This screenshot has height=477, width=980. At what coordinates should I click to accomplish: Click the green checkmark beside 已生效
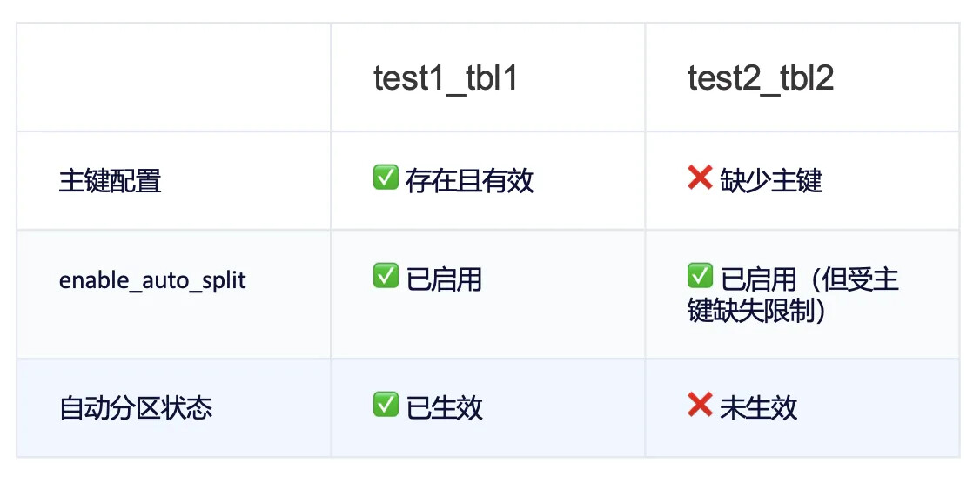(x=386, y=406)
